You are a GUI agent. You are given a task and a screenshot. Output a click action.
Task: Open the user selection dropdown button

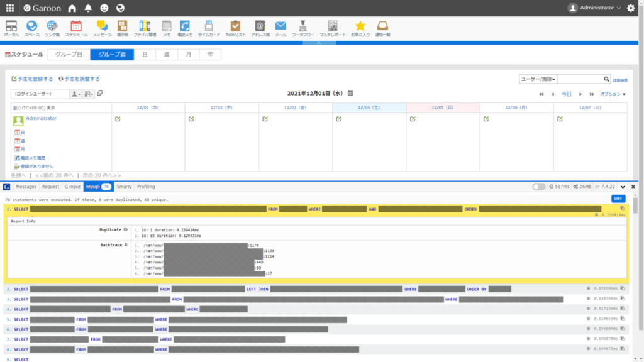click(x=75, y=94)
